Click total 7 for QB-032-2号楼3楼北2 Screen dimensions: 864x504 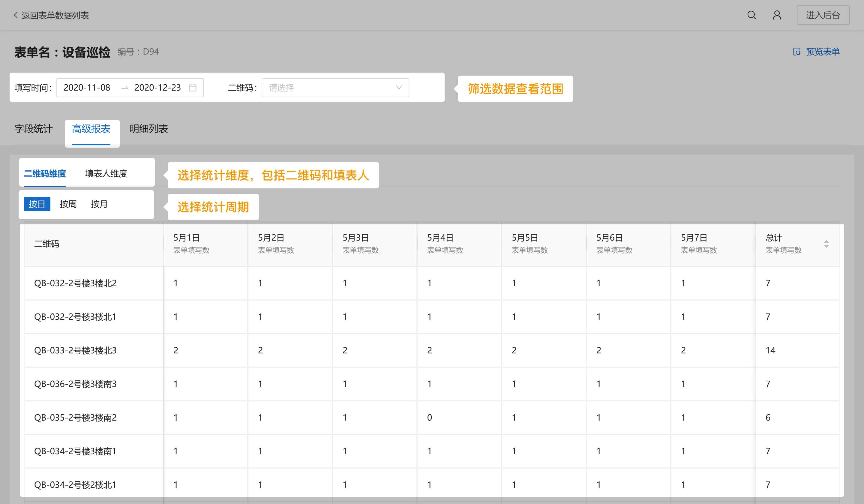768,283
